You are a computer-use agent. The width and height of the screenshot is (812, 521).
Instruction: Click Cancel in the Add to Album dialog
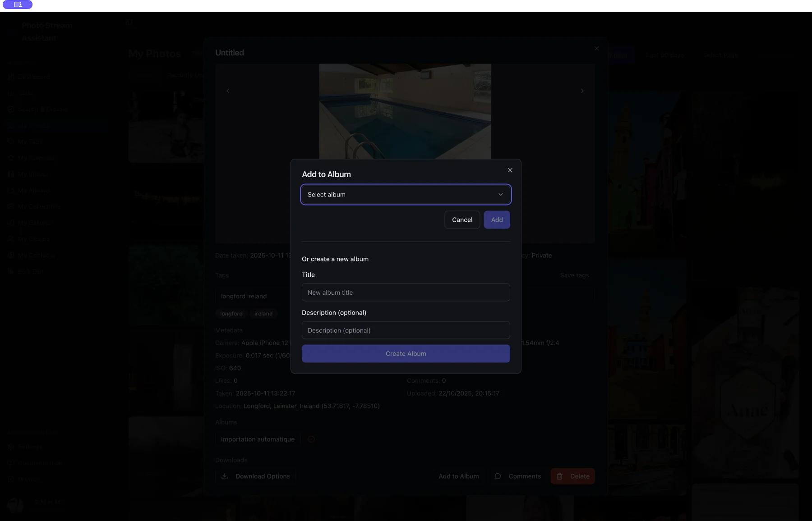click(x=462, y=219)
